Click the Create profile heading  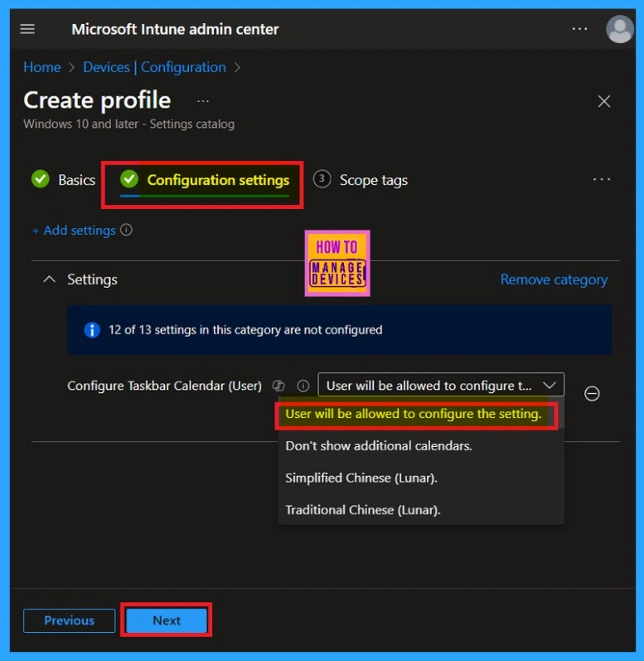[x=97, y=100]
